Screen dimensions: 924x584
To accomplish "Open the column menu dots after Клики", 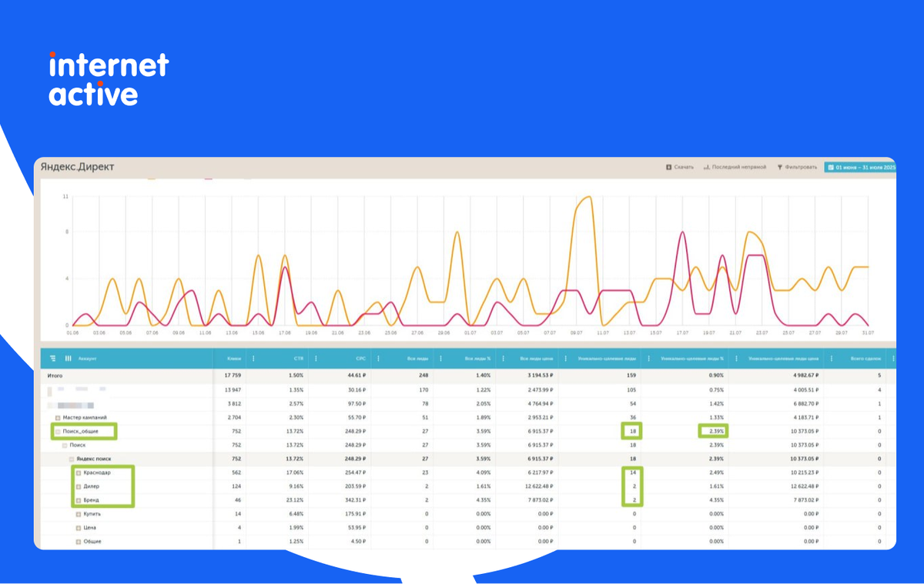I will click(253, 359).
